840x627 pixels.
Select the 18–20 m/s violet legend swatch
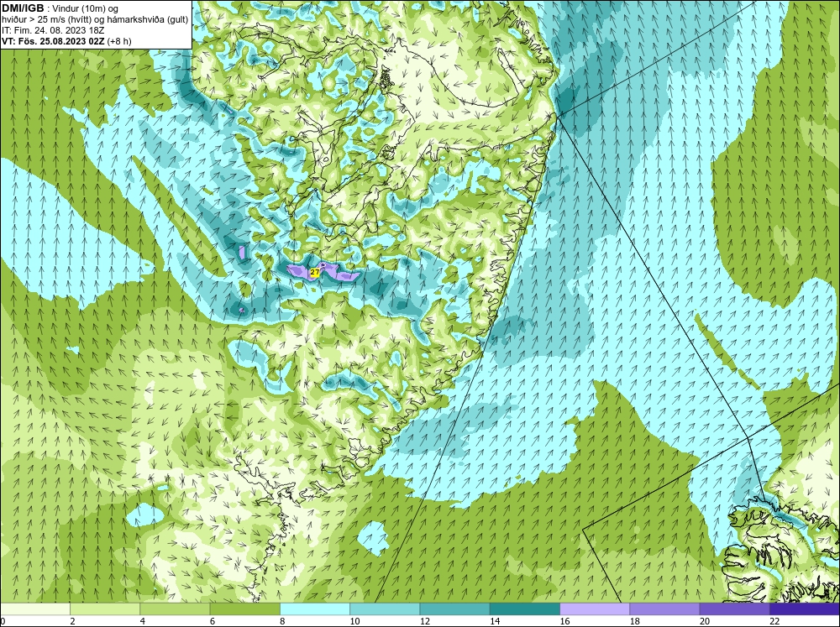pos(664,609)
